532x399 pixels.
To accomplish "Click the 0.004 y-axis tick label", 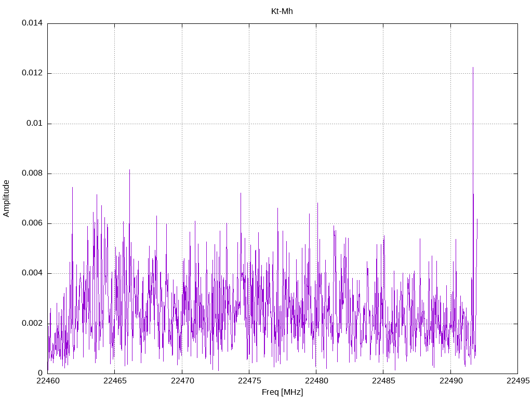I will pos(32,273).
